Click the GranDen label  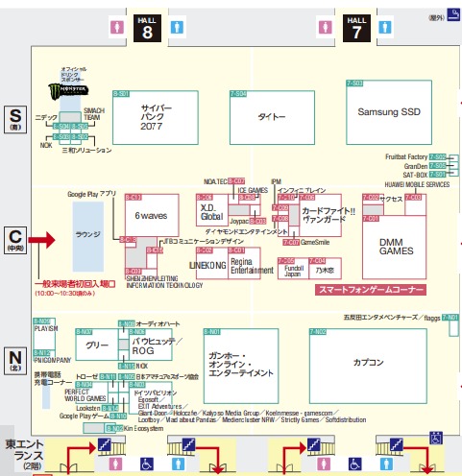pyautogui.click(x=416, y=166)
